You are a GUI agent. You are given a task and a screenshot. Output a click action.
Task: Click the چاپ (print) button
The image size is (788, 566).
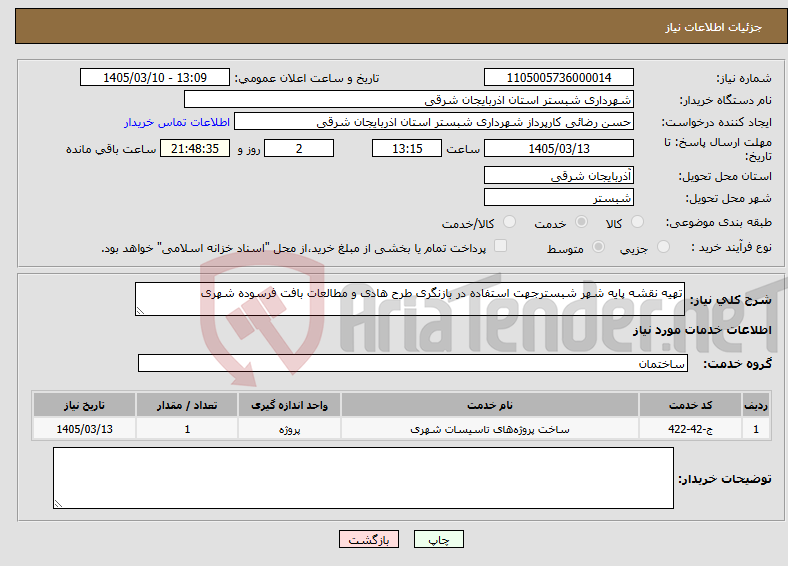click(x=438, y=539)
